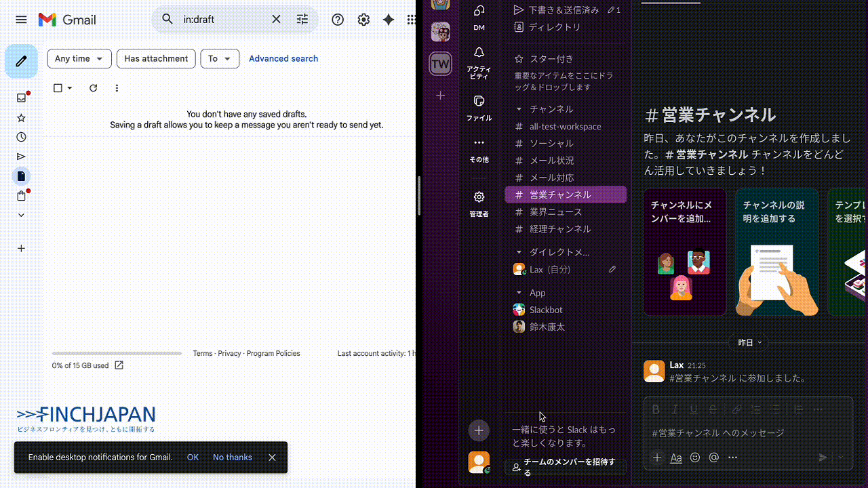The width and height of the screenshot is (868, 488).
Task: Open Slack Files icon in sidebar
Action: point(479,101)
